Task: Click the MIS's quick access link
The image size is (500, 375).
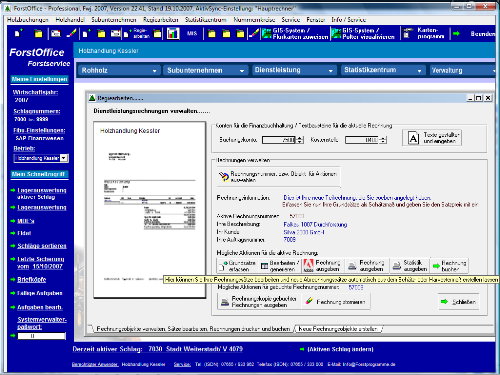Action: 26,221
